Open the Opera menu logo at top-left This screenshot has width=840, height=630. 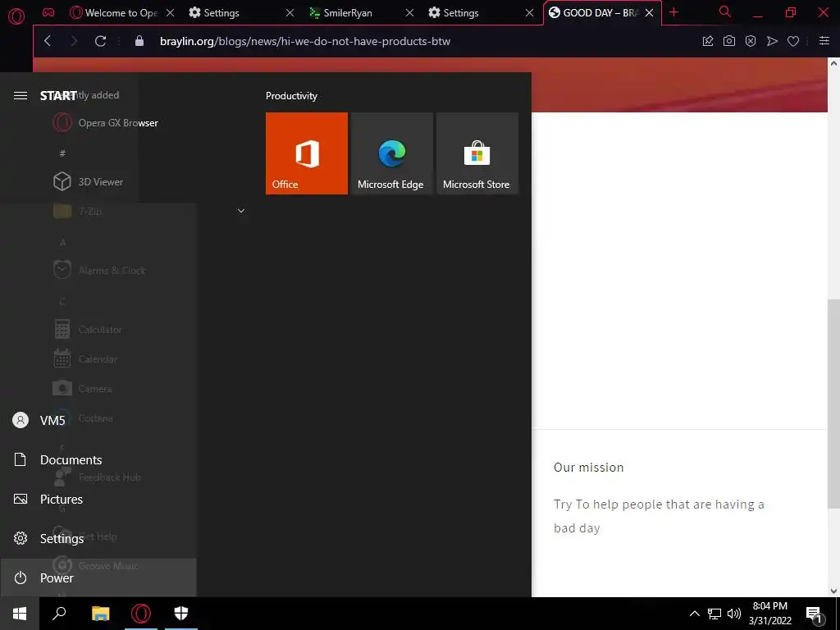pos(16,16)
